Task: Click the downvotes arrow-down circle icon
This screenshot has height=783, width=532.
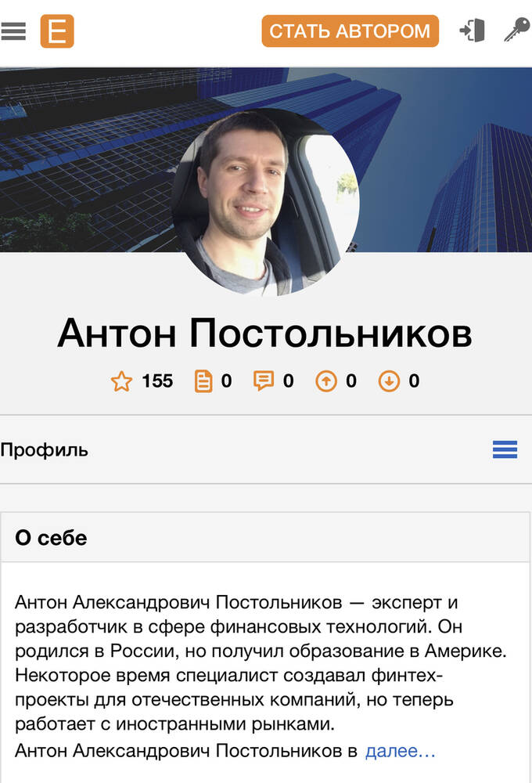Action: (x=389, y=381)
